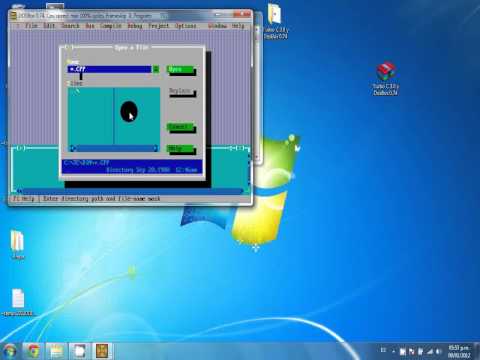Open the Search menu

(x=71, y=26)
